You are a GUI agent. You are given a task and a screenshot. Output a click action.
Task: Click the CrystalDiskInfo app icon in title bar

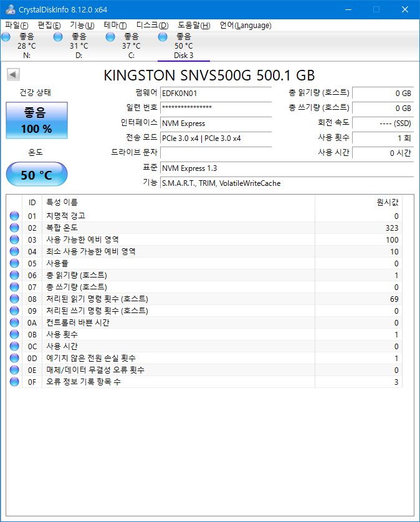(11, 9)
